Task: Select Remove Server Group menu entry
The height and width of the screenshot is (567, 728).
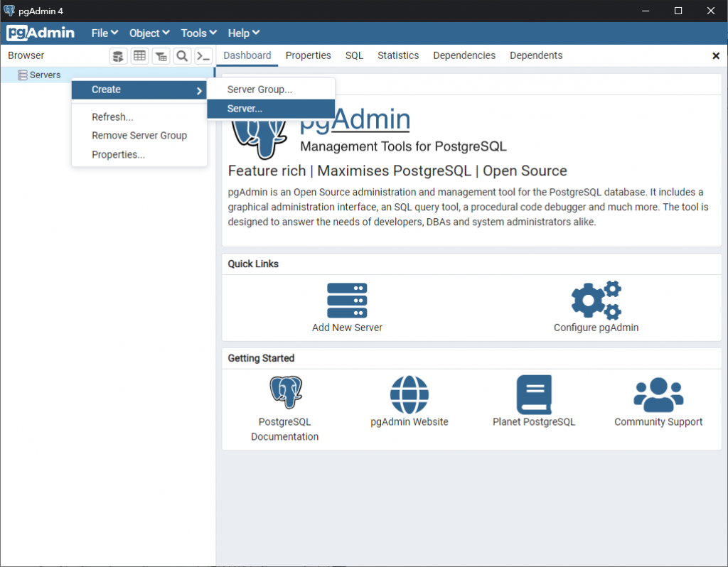Action: click(139, 136)
